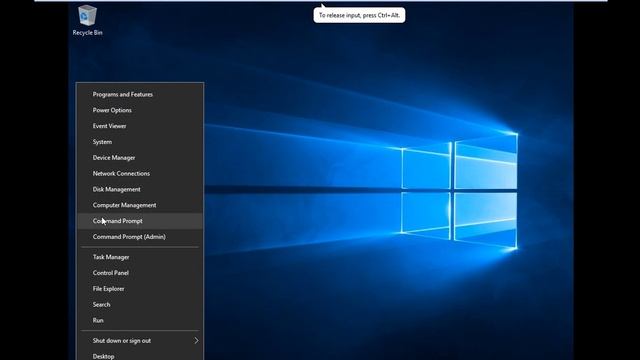Image resolution: width=640 pixels, height=360 pixels.
Task: Open Disk Management
Action: coord(140,189)
